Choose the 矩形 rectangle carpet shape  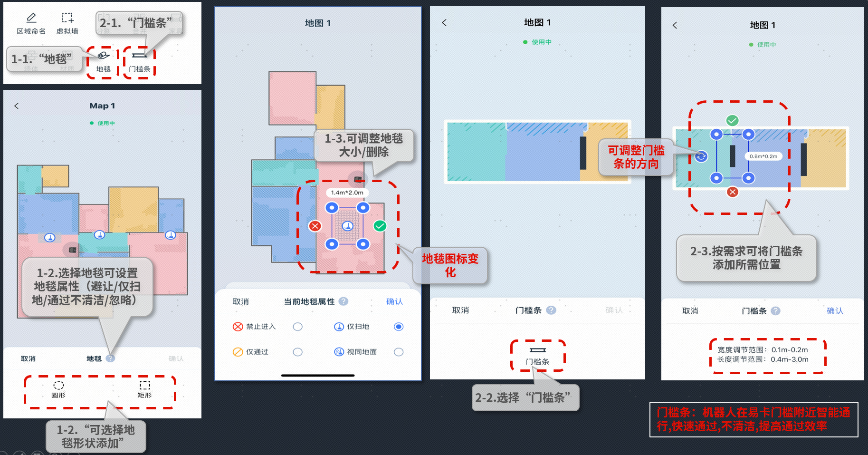[144, 389]
